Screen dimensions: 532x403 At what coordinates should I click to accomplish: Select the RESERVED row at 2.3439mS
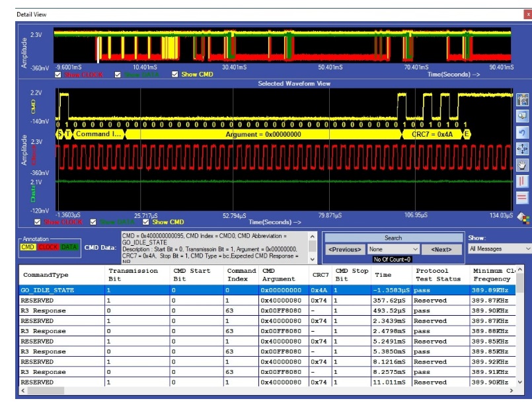268,320
